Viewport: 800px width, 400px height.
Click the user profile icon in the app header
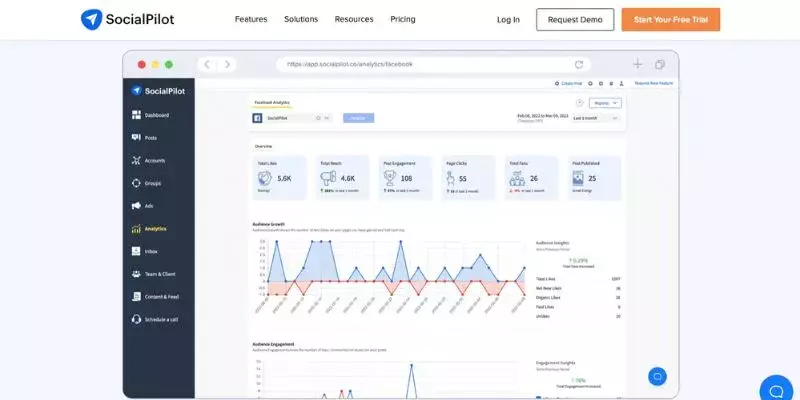coord(621,83)
